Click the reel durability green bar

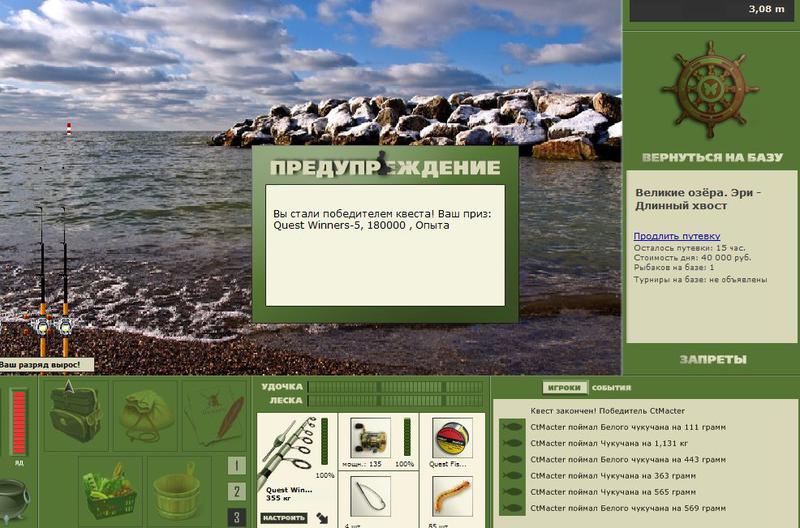[x=407, y=437]
